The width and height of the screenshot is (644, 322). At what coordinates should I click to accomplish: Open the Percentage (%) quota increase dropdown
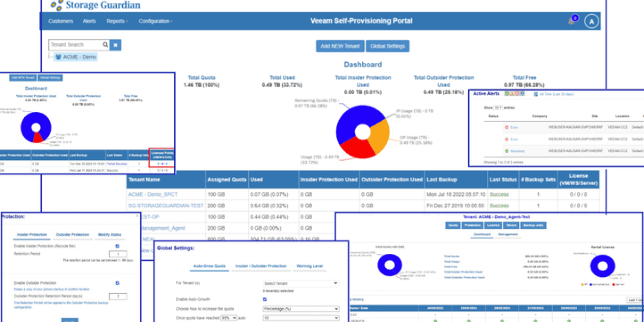[x=300, y=308]
